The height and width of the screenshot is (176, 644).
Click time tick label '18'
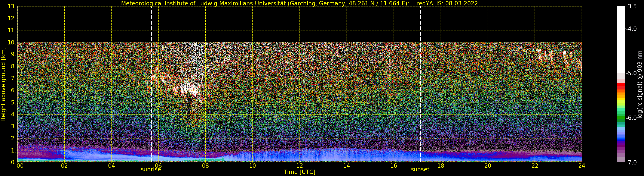441,166
